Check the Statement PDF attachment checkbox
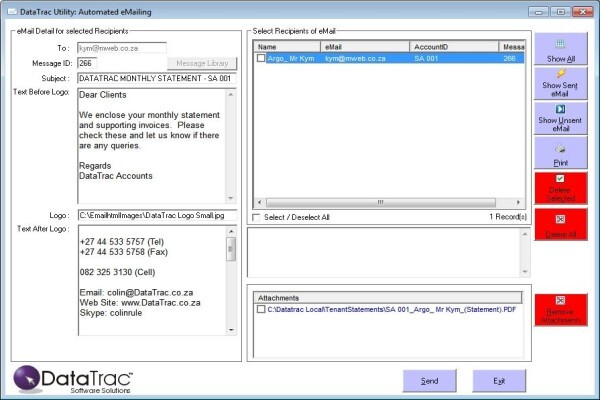This screenshot has width=600, height=400. click(x=261, y=309)
